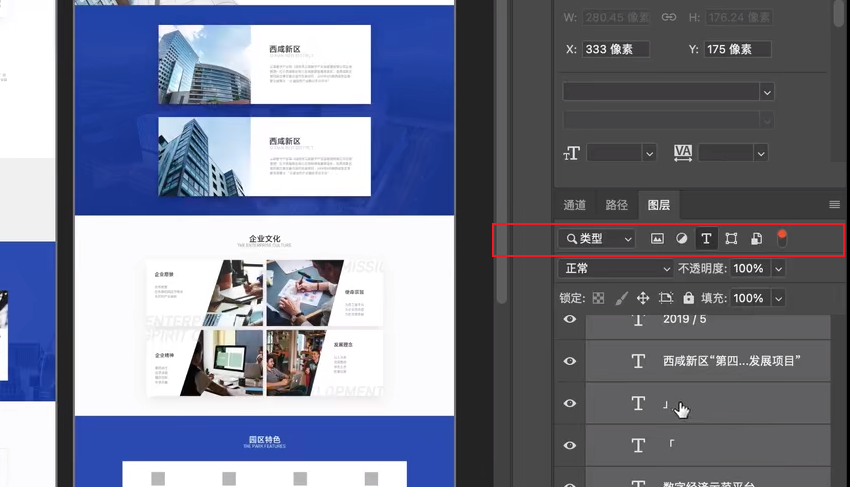Open the layers panel menu icon
Image resolution: width=850 pixels, height=487 pixels.
[835, 204]
